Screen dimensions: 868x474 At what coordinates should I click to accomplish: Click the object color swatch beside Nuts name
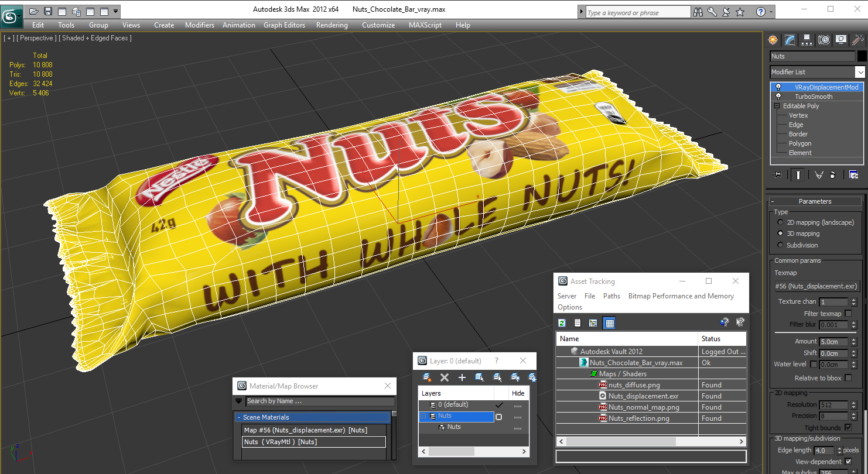[x=862, y=56]
